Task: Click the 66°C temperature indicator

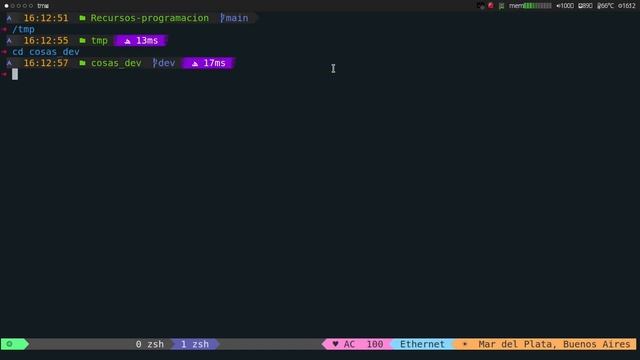Action: (x=605, y=6)
